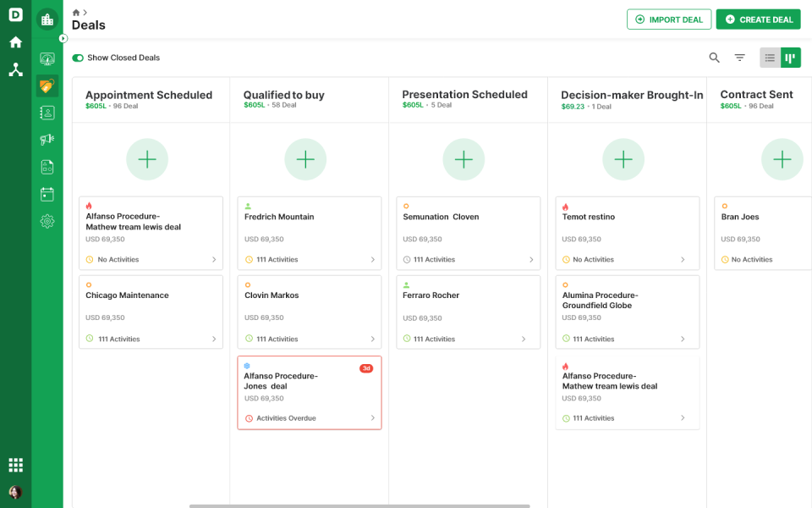Click the Decision-maker Brought-In column header
Viewport: 812px width, 508px height.
coord(632,96)
